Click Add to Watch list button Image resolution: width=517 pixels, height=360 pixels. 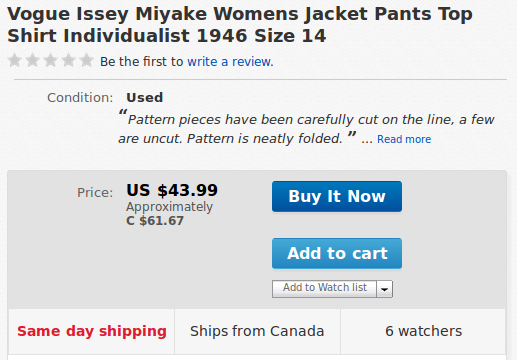(x=324, y=288)
